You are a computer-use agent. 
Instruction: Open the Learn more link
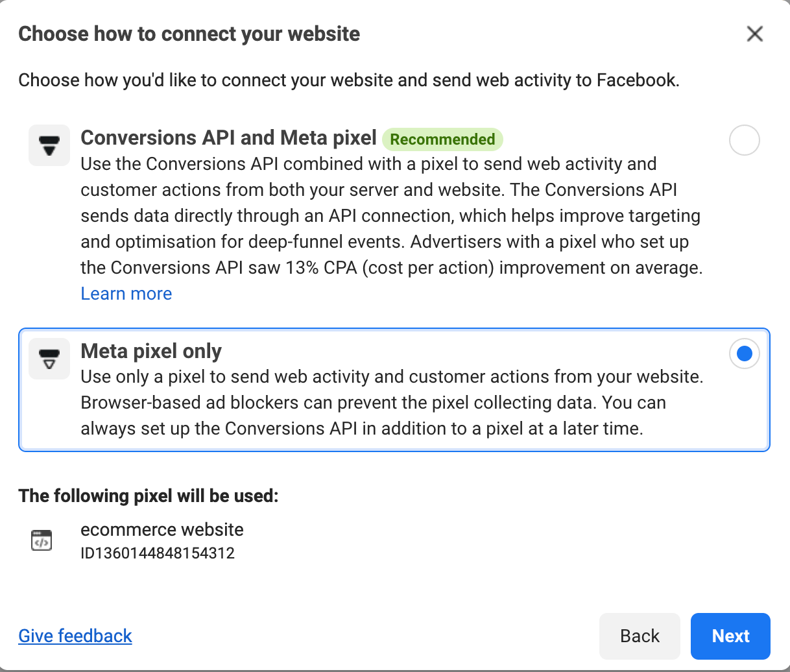point(126,294)
